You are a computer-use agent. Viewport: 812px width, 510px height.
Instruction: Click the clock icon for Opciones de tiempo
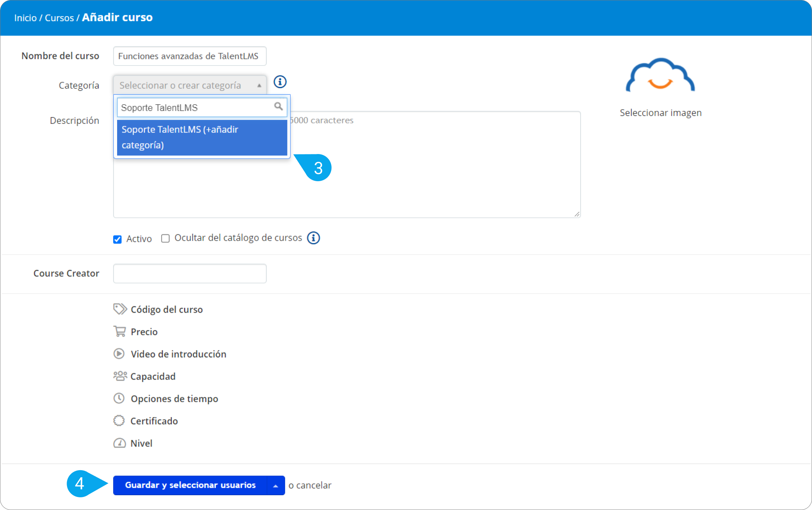click(119, 398)
